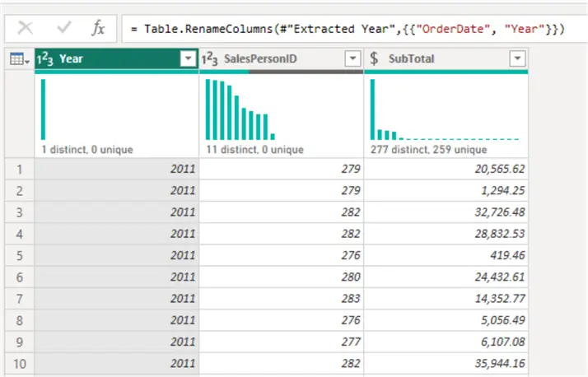Select the Year column header
The image size is (588, 377).
(117, 58)
